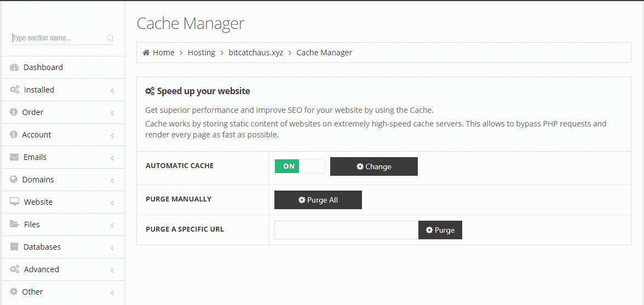Expand the Domains menu chevron
This screenshot has width=644, height=305.
point(112,180)
